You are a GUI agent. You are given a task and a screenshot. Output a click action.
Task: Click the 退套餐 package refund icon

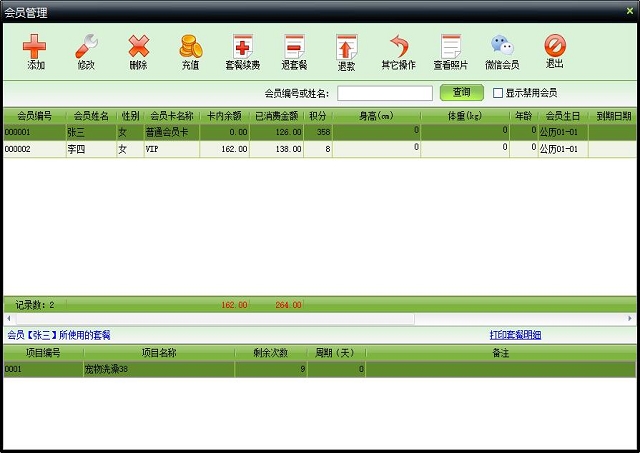[x=294, y=51]
